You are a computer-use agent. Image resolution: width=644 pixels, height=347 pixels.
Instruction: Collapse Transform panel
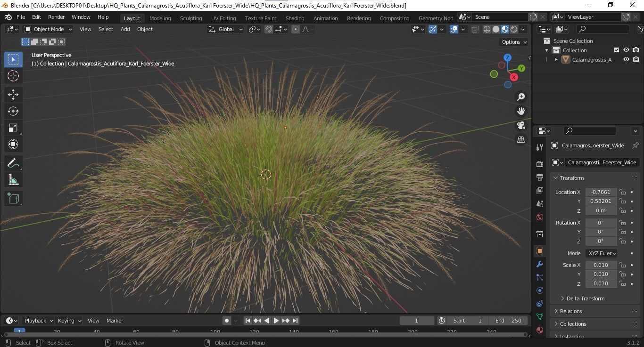pyautogui.click(x=571, y=178)
